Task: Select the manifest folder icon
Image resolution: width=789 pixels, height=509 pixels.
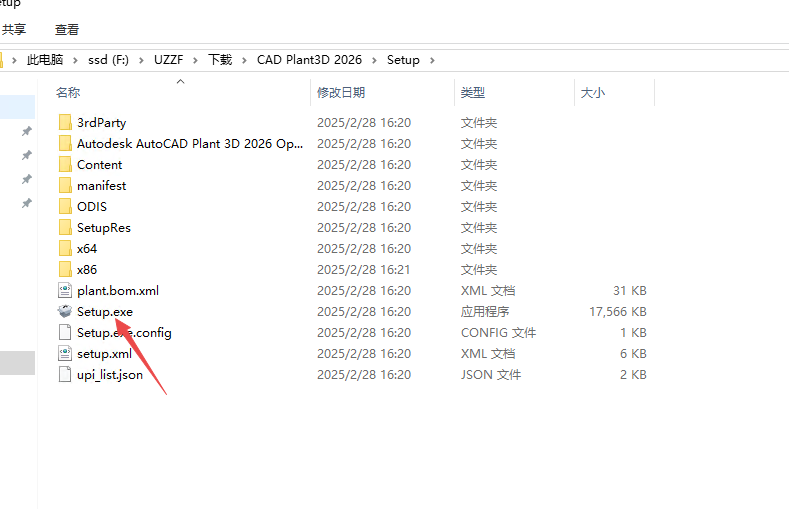Action: (65, 186)
